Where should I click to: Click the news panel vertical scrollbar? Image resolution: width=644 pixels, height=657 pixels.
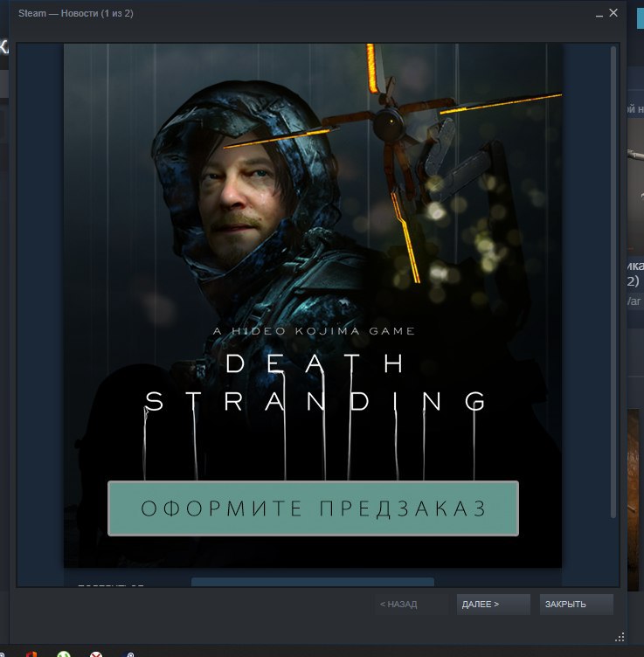pyautogui.click(x=613, y=281)
